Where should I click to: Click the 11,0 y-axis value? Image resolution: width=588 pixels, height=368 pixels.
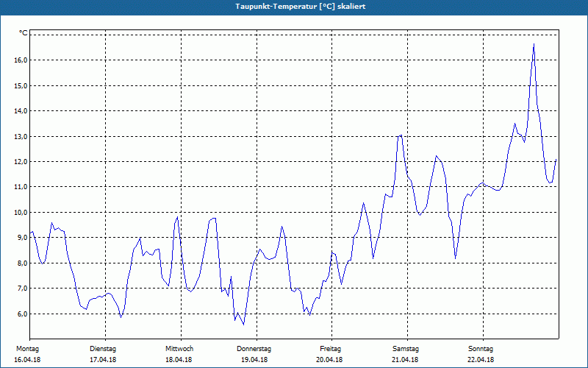click(x=21, y=187)
